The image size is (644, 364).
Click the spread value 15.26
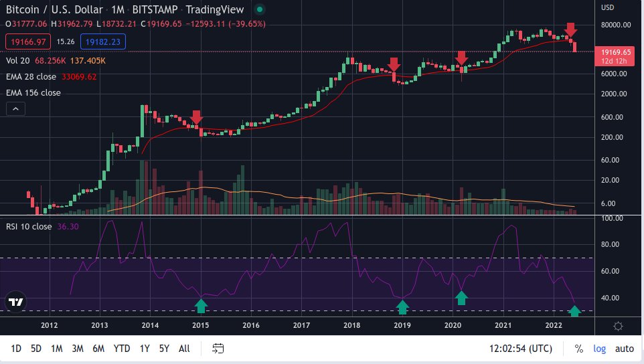pyautogui.click(x=66, y=41)
